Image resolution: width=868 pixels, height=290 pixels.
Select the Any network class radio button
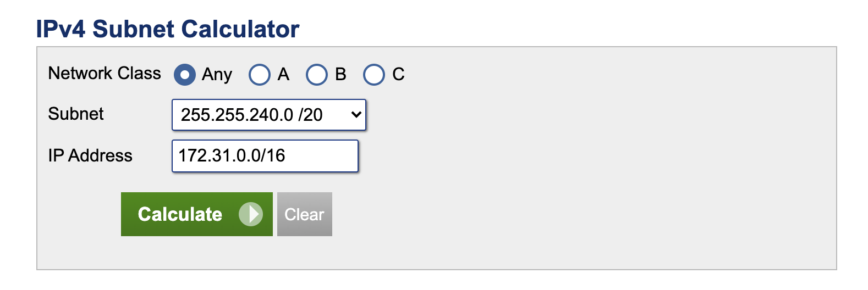(x=185, y=75)
